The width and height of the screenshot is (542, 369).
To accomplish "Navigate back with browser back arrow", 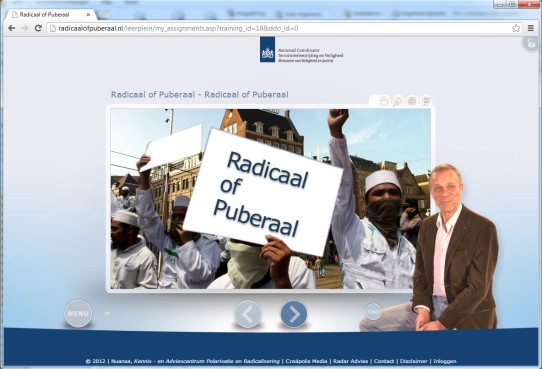I will click(11, 28).
